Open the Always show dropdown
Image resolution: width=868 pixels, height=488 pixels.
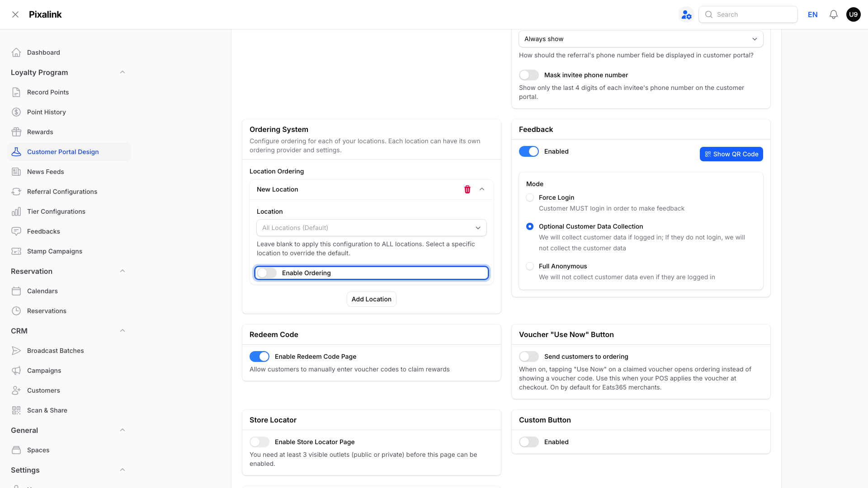pos(641,39)
